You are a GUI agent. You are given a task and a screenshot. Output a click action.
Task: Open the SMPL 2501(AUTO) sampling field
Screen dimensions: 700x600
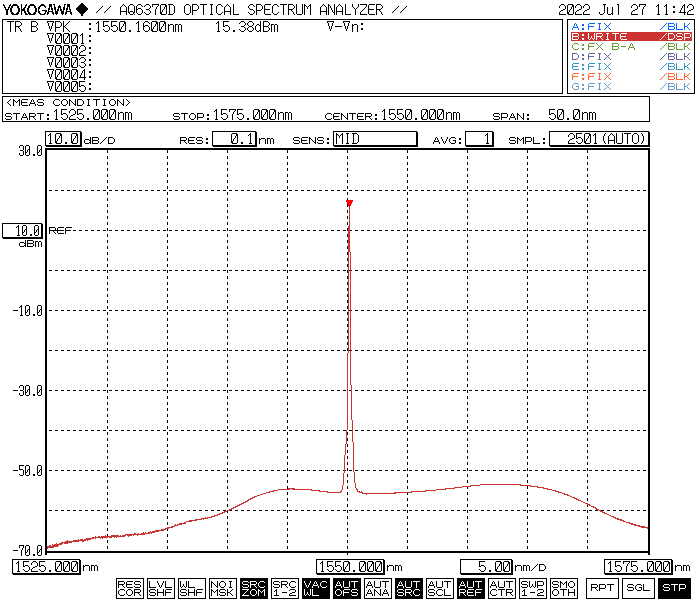(599, 139)
